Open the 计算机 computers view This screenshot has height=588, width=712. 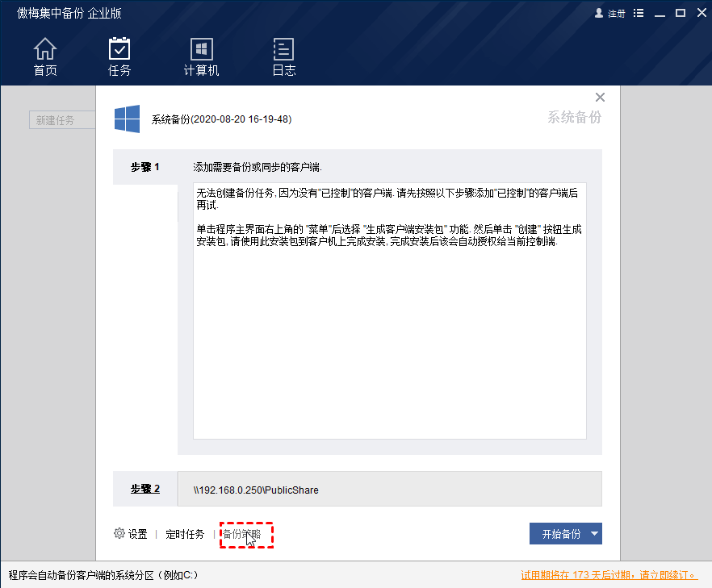pyautogui.click(x=200, y=56)
